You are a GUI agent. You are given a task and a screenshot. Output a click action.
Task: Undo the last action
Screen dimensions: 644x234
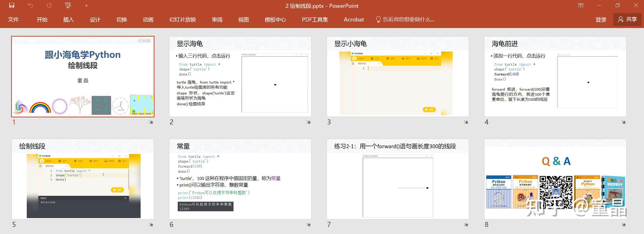pyautogui.click(x=30, y=5)
